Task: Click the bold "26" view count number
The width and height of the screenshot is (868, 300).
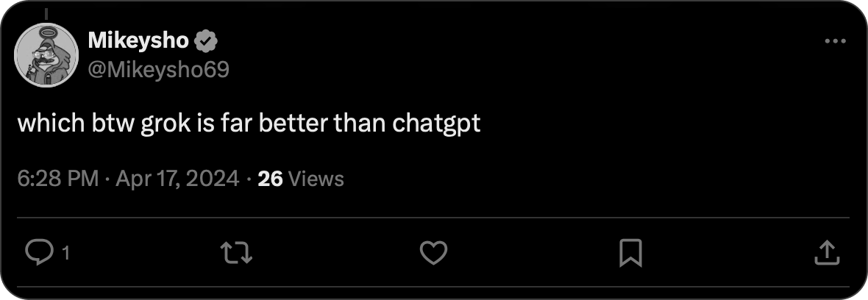Action: pyautogui.click(x=271, y=179)
